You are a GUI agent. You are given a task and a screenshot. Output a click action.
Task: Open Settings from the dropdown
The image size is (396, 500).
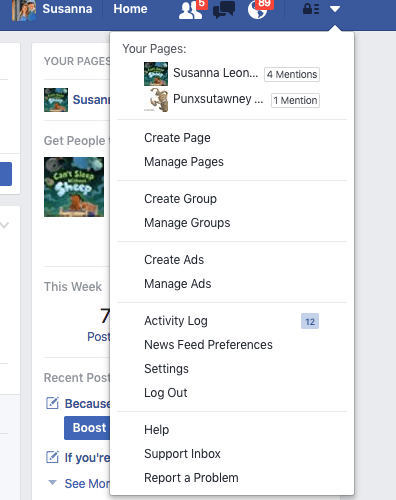point(166,369)
